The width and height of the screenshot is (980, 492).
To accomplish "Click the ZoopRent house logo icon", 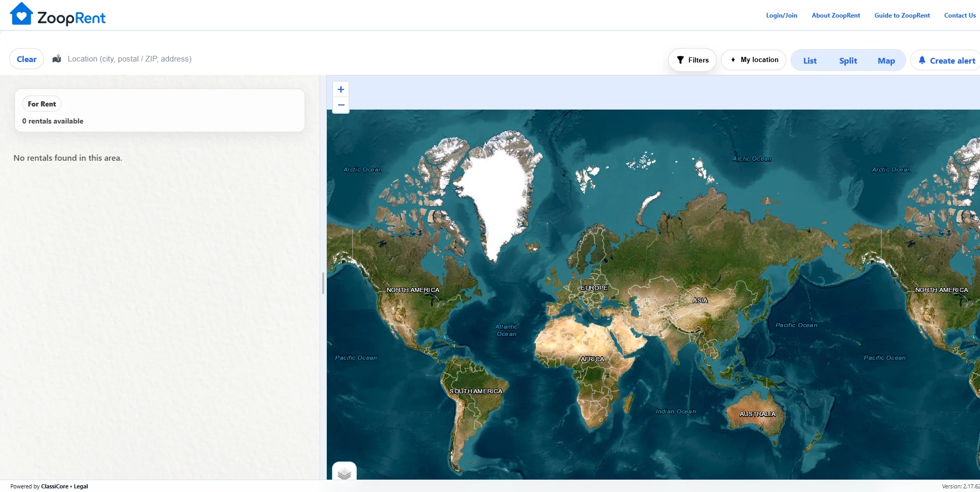I will point(21,14).
